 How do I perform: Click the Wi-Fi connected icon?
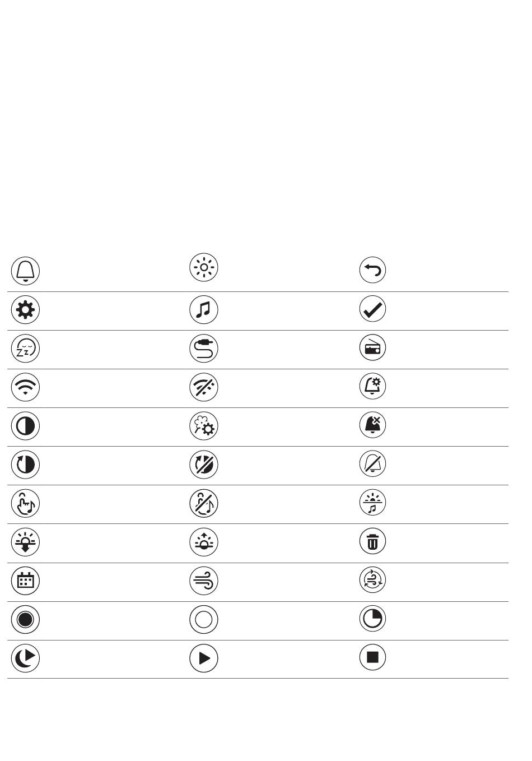coord(25,387)
